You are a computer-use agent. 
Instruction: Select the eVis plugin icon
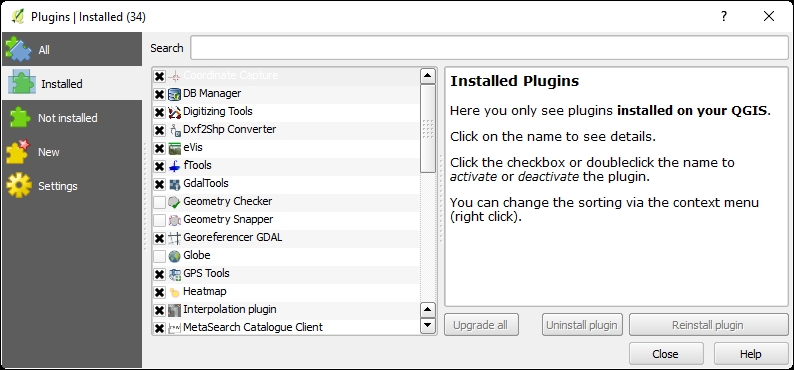point(175,148)
